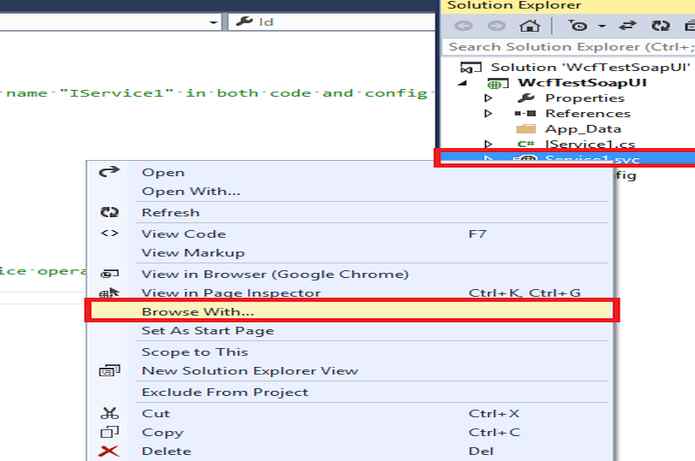
Task: Expand the References node
Action: pyautogui.click(x=488, y=113)
